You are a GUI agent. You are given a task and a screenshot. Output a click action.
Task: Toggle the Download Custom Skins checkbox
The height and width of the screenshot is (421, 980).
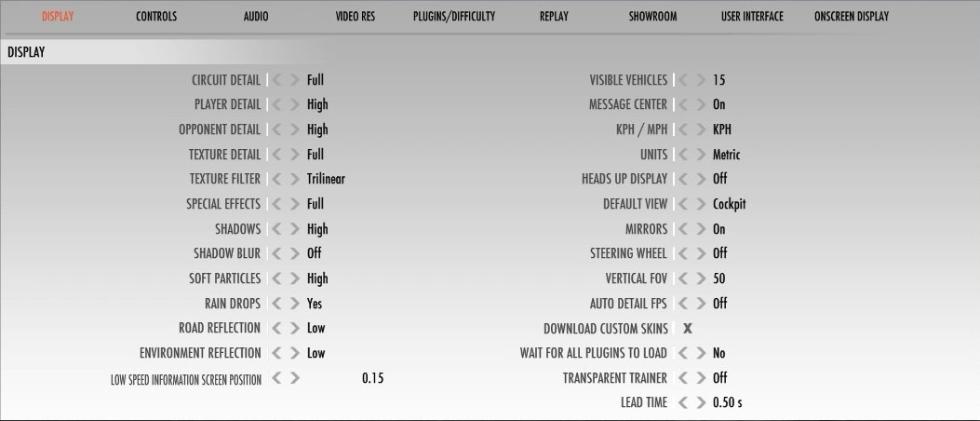pyautogui.click(x=688, y=328)
